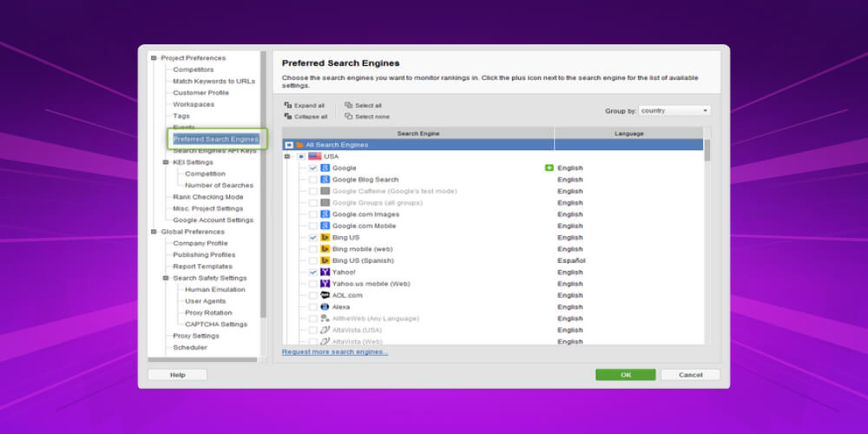Uncheck the Yahoo! checkbox
This screenshot has height=434, width=868.
(313, 272)
